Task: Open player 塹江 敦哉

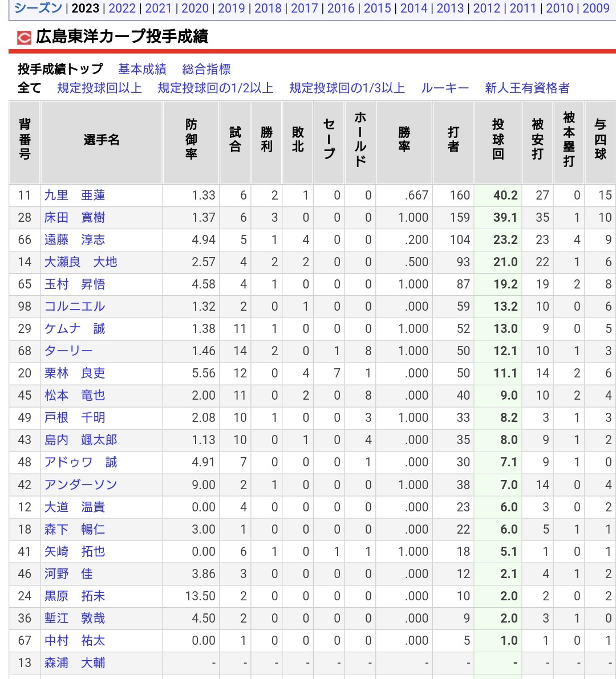Action: pyautogui.click(x=75, y=619)
